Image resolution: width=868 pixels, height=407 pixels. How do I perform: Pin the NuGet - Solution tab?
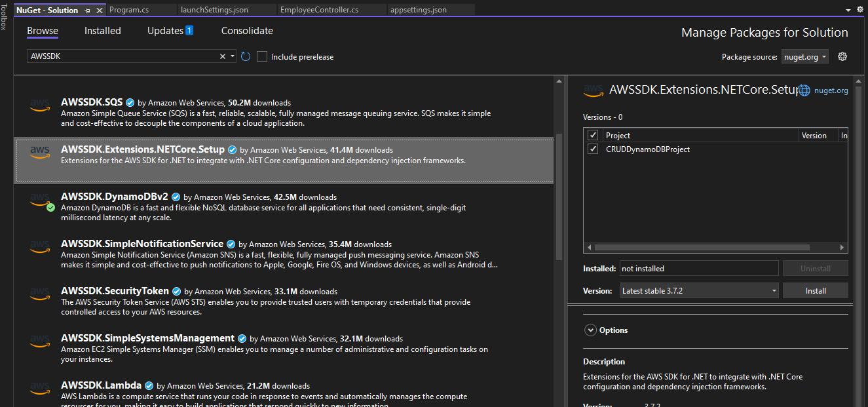click(88, 10)
